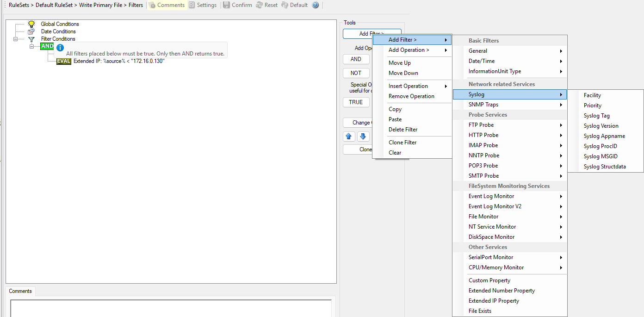The height and width of the screenshot is (317, 644).
Task: Select the Date Conditions calendar icon
Action: point(31,31)
